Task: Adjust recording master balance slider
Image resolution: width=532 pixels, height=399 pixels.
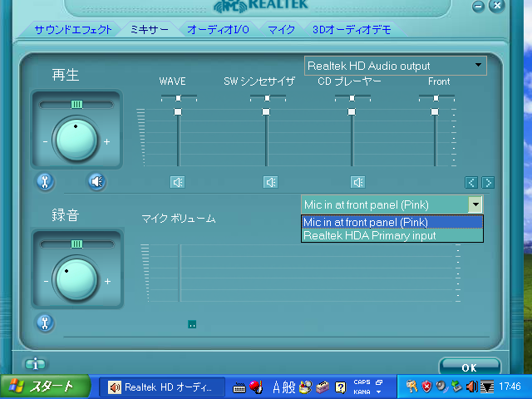Action: (76, 244)
